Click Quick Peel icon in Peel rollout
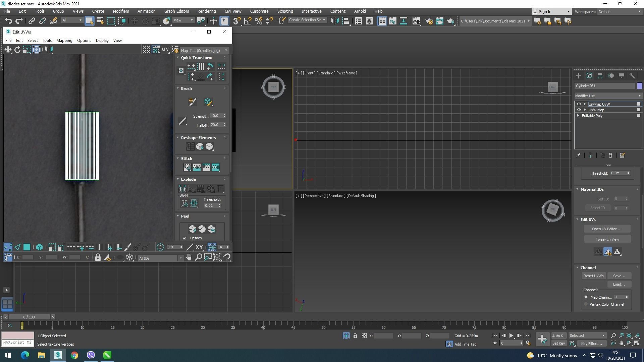644x362 pixels. (x=193, y=229)
